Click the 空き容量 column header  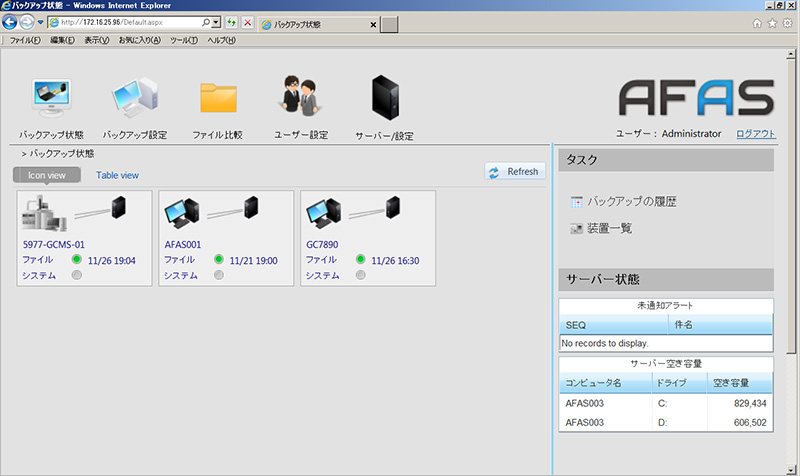click(740, 383)
